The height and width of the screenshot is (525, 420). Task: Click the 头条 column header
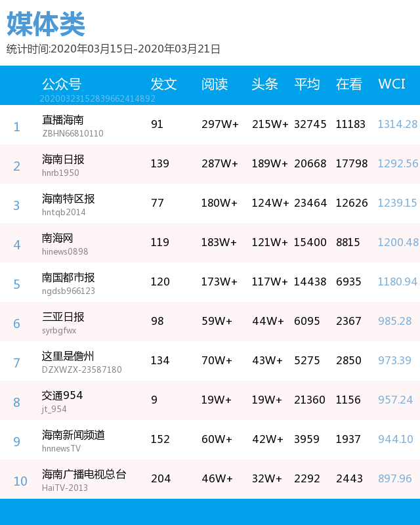pyautogui.click(x=264, y=84)
